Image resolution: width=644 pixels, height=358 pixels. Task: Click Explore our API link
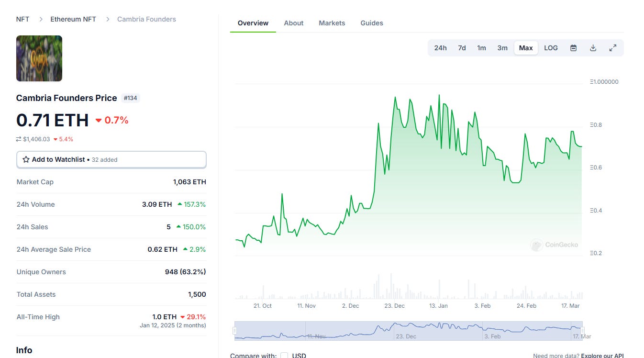(x=602, y=356)
